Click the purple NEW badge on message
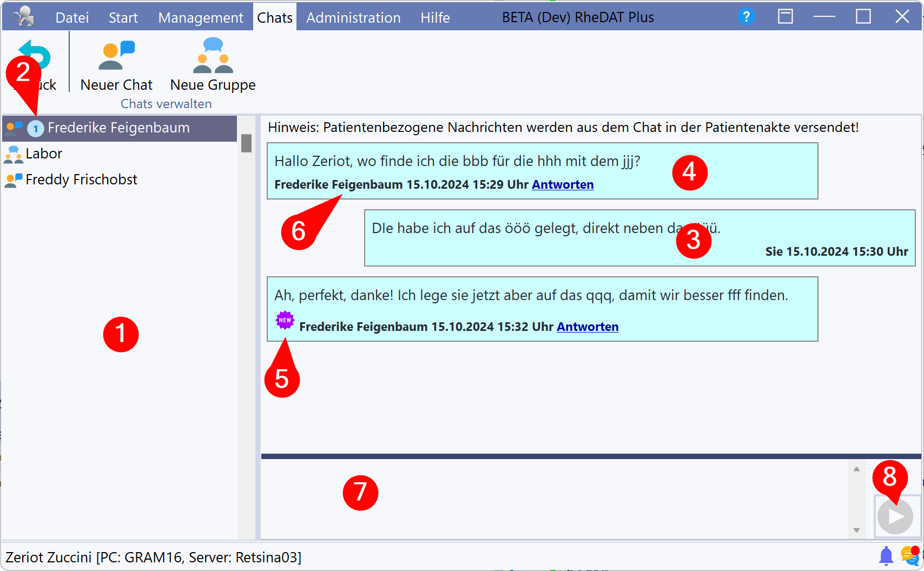This screenshot has width=924, height=571. click(285, 320)
